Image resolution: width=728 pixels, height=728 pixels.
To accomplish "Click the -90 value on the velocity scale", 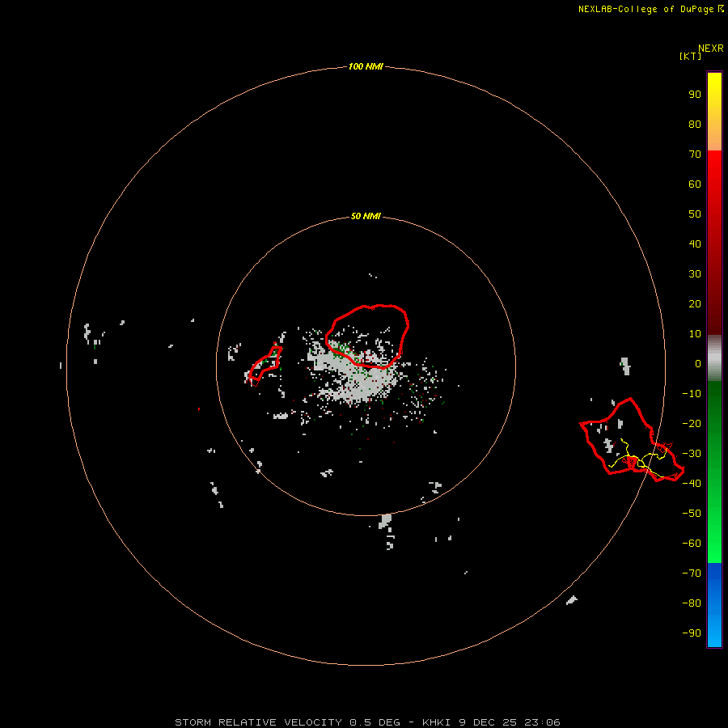I will (692, 633).
